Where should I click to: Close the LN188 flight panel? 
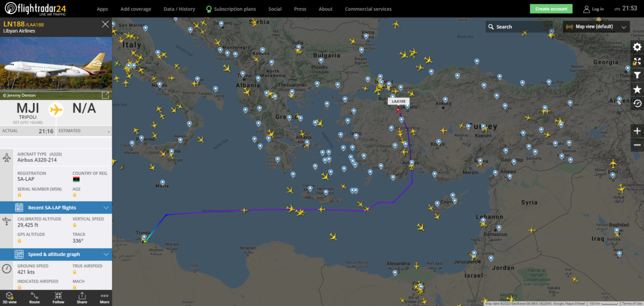105,24
